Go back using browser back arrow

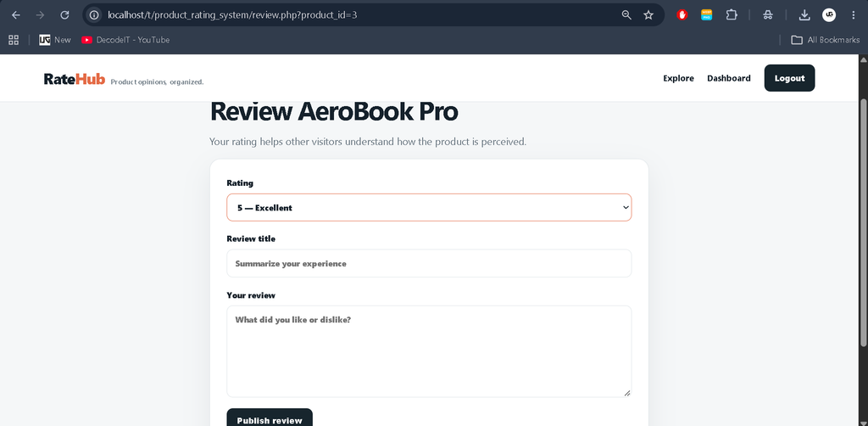(15, 15)
